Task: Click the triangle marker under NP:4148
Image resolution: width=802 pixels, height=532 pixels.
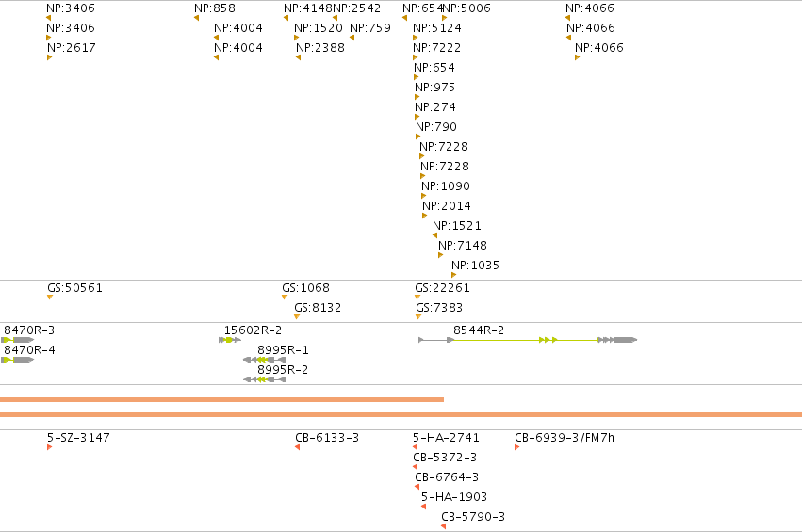Action: [x=286, y=18]
